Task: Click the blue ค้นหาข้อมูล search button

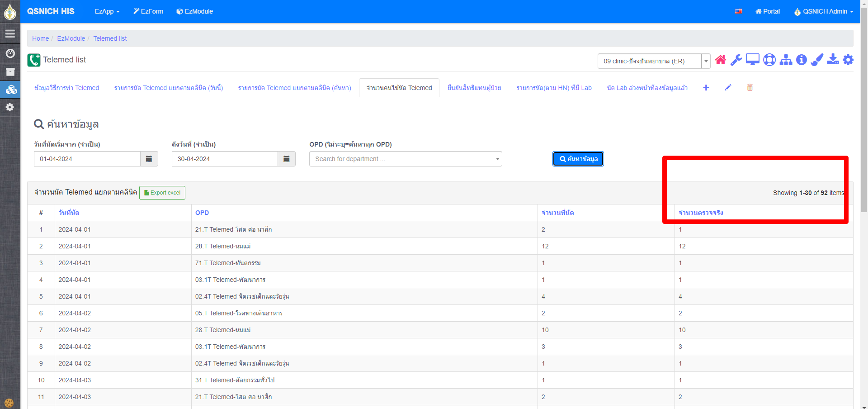Action: click(x=578, y=159)
